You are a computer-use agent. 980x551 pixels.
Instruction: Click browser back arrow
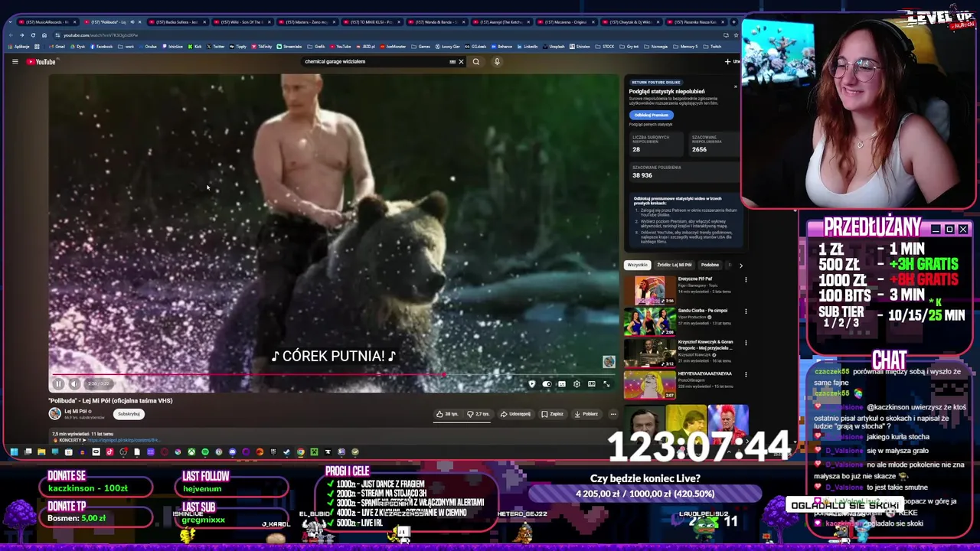click(11, 35)
